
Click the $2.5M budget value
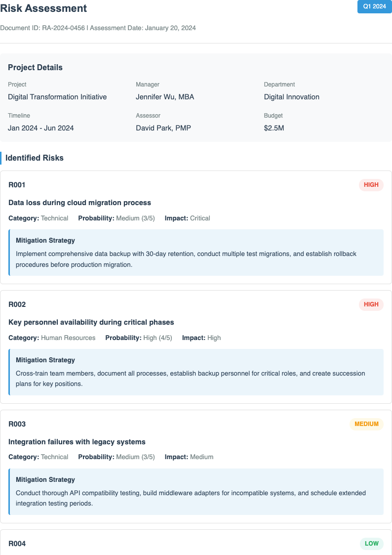tap(274, 128)
